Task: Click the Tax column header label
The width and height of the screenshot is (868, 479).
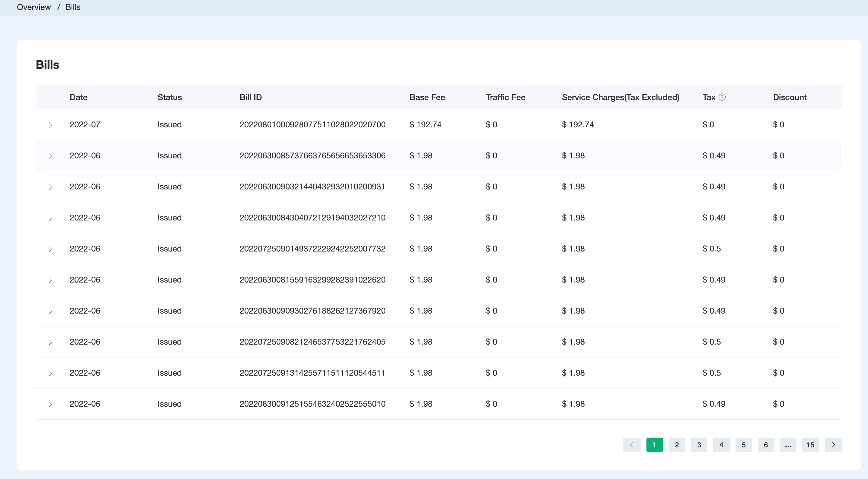Action: point(709,97)
